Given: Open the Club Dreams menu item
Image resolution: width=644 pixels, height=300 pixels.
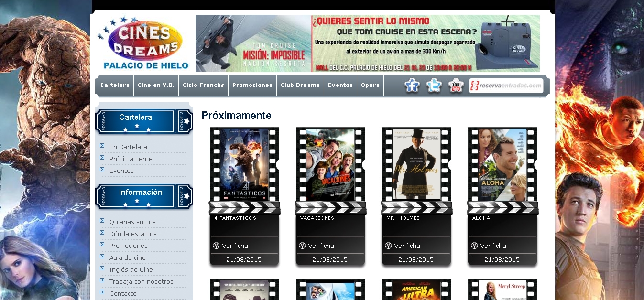Looking at the screenshot, I should [300, 85].
